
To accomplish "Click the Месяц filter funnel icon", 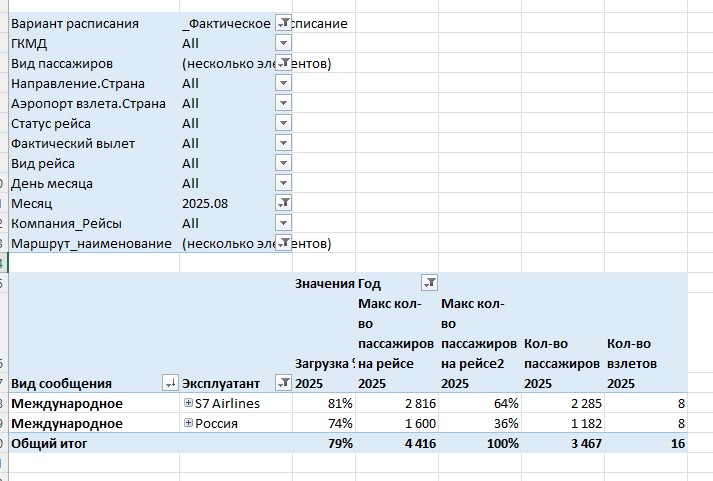I will [283, 203].
